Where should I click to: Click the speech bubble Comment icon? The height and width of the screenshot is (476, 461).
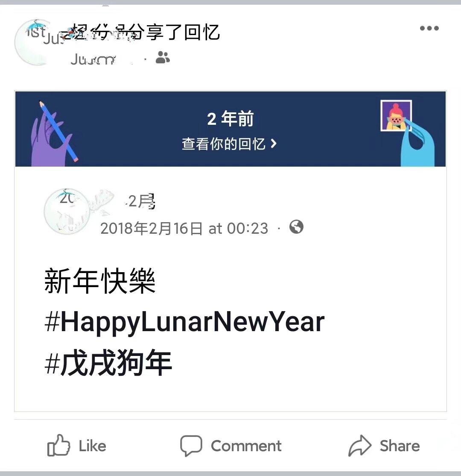[191, 446]
